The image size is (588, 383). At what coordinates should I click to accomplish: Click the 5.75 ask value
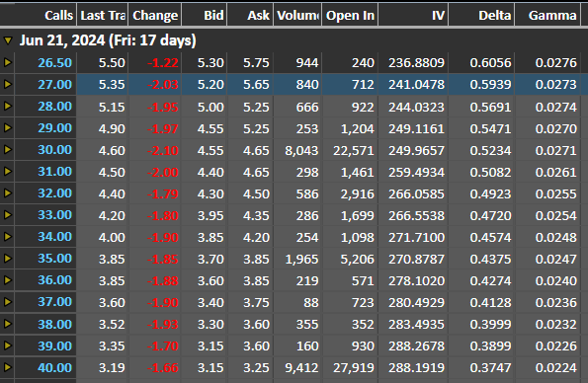[x=256, y=63]
